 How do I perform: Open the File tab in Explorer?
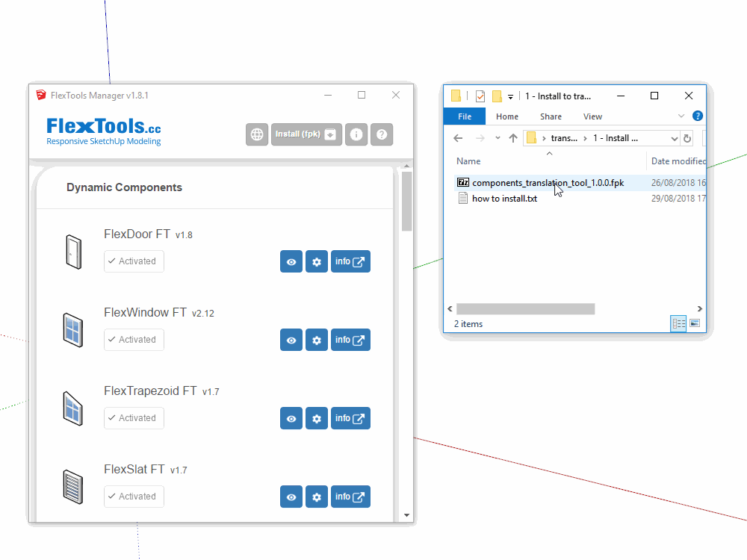465,116
